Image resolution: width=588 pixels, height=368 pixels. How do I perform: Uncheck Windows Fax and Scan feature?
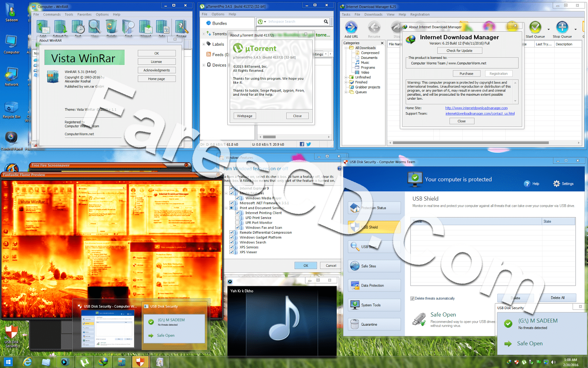click(237, 228)
